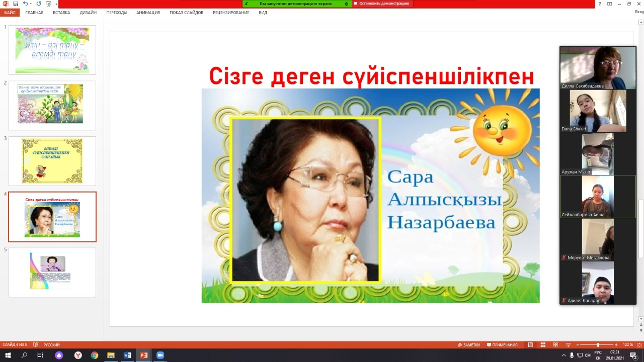
Task: Click Остановить демонстрацию button
Action: (x=381, y=4)
